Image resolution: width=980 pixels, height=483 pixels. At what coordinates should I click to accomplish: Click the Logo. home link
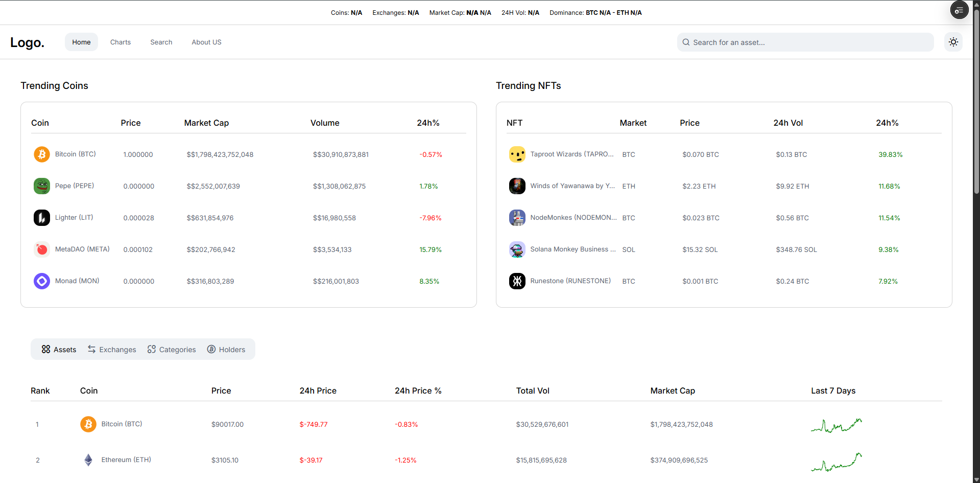28,42
